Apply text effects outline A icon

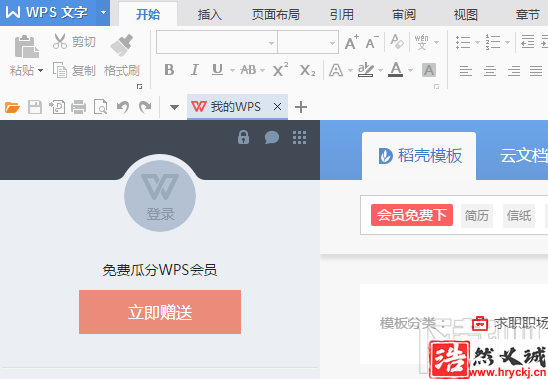click(336, 70)
